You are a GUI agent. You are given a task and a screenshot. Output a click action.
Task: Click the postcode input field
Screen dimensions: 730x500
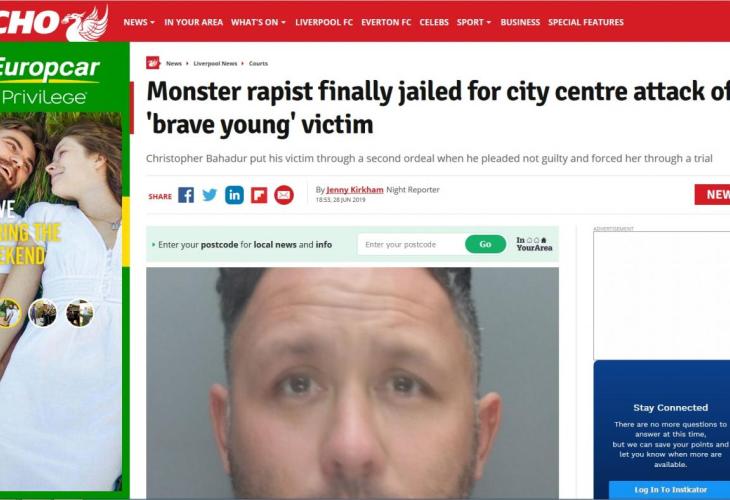point(411,244)
